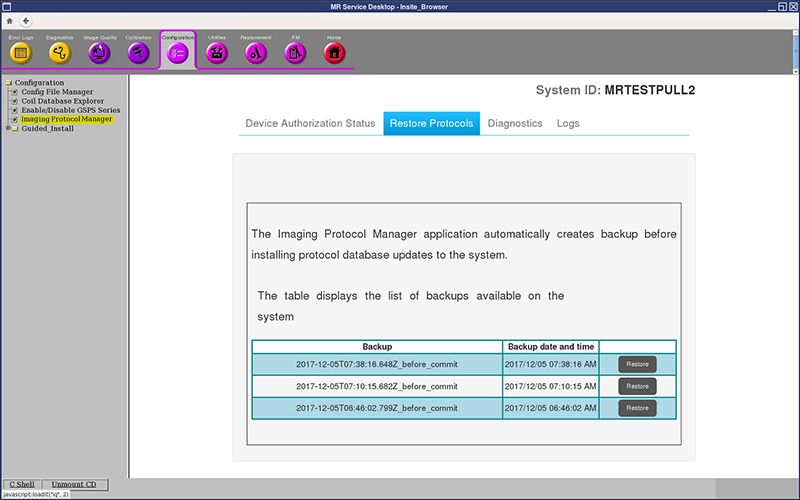The width and height of the screenshot is (800, 500).
Task: Expand the Guided_Install tree folder
Action: (x=9, y=128)
